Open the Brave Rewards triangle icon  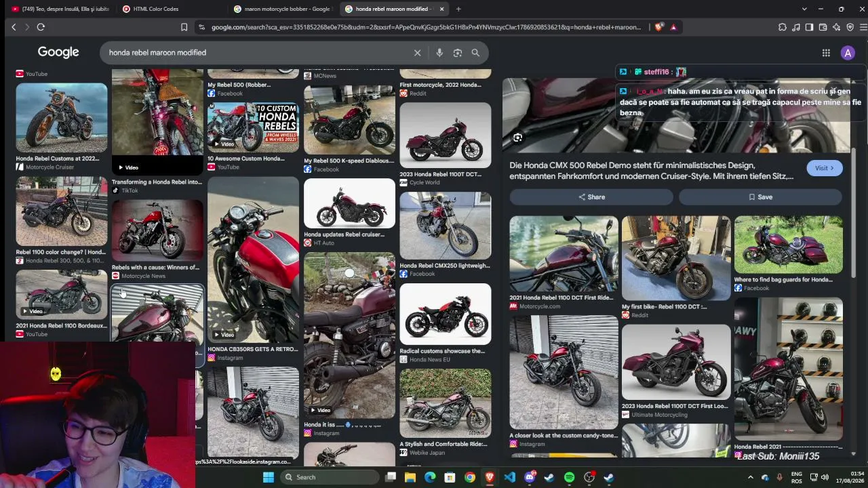(x=673, y=27)
